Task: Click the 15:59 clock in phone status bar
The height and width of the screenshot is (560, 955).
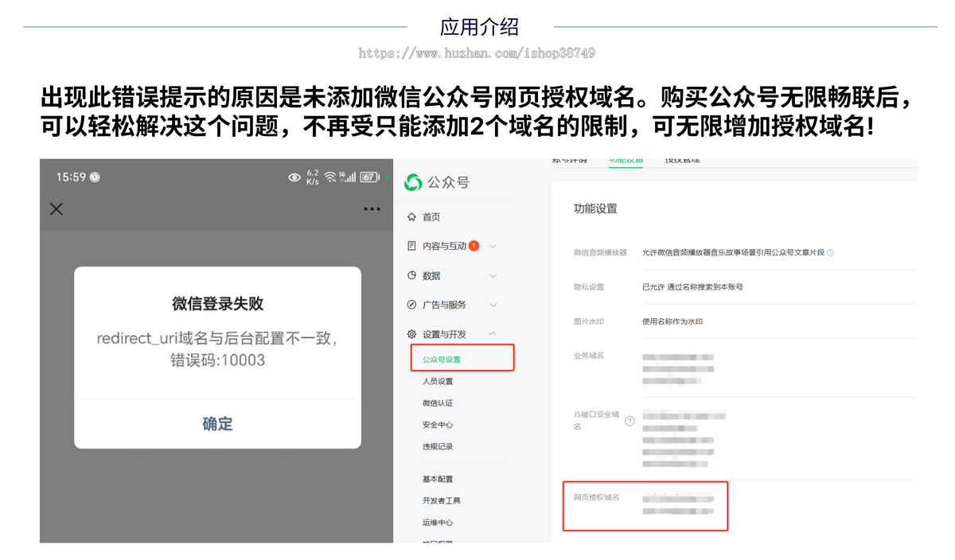Action: 71,177
